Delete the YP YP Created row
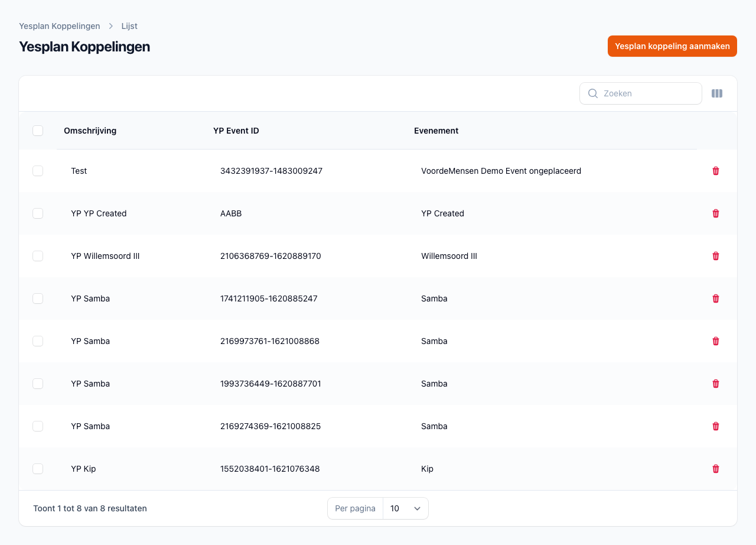Image resolution: width=756 pixels, height=545 pixels. 716,213
